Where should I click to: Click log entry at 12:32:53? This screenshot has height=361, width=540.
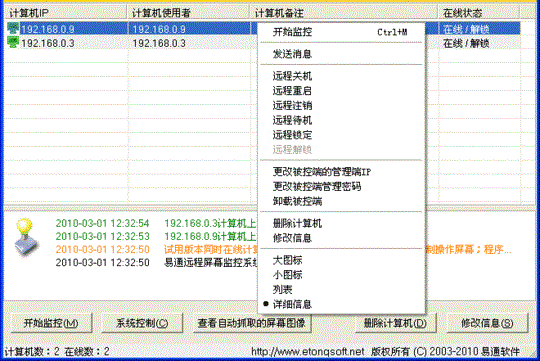point(156,236)
